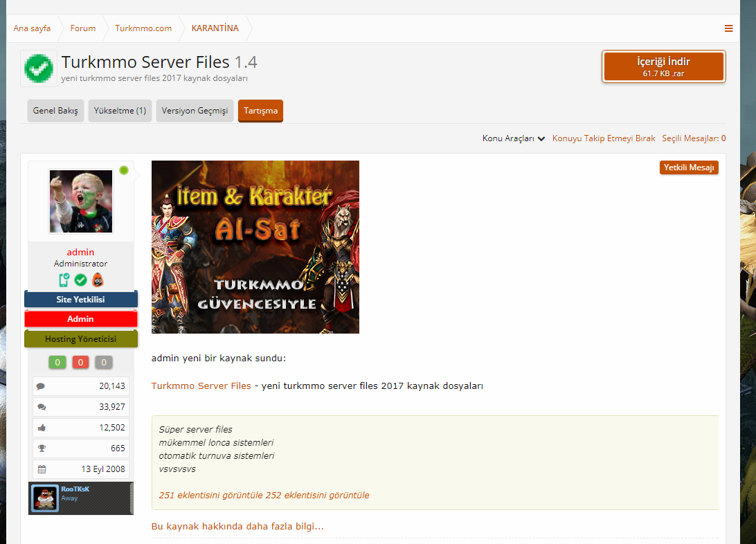The height and width of the screenshot is (544, 756).
Task: Go to Ana sayfa breadcrumb
Action: [x=32, y=28]
